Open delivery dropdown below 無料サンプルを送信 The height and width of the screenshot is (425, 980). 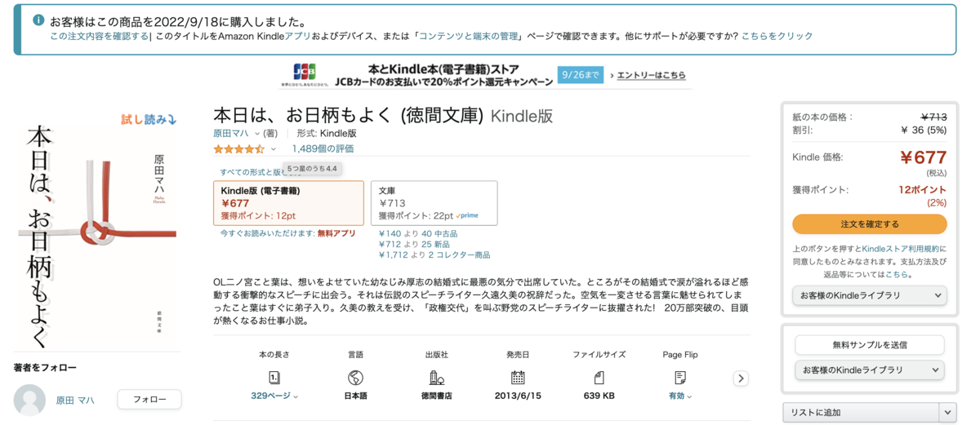pos(870,370)
